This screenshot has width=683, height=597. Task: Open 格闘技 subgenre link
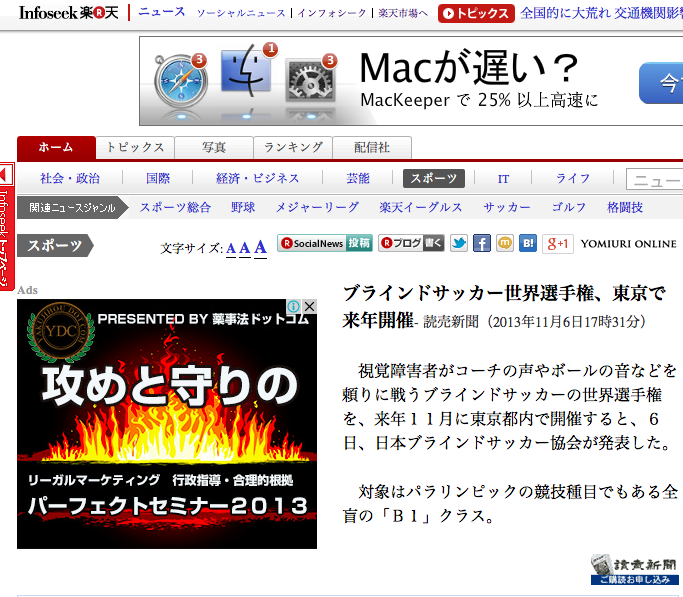point(625,207)
